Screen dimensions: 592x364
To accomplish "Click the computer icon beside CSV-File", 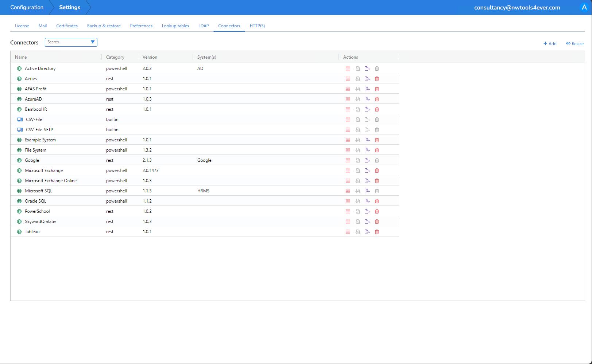I will click(x=20, y=120).
